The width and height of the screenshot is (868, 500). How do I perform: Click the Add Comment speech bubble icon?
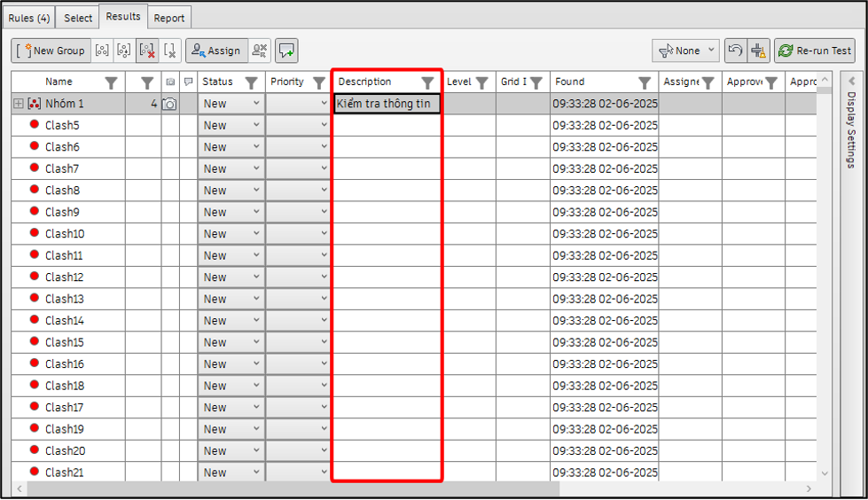click(286, 51)
